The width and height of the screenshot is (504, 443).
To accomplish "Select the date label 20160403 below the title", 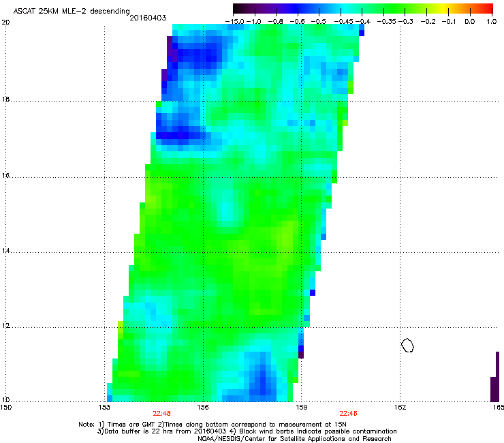I will pos(148,18).
